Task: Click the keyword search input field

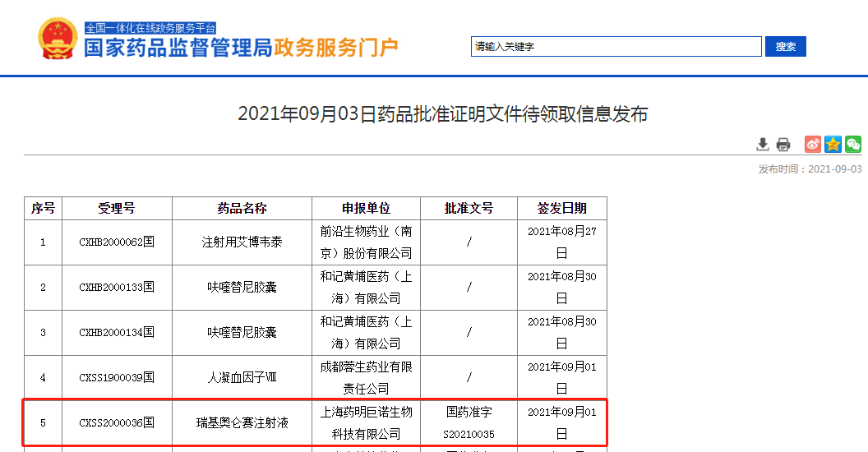Action: [616, 47]
